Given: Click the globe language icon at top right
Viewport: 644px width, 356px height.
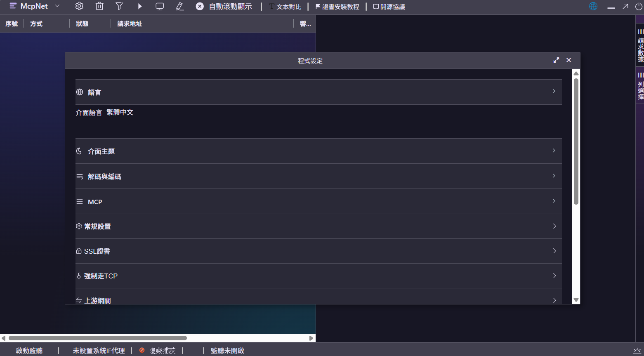Looking at the screenshot, I should click(593, 6).
